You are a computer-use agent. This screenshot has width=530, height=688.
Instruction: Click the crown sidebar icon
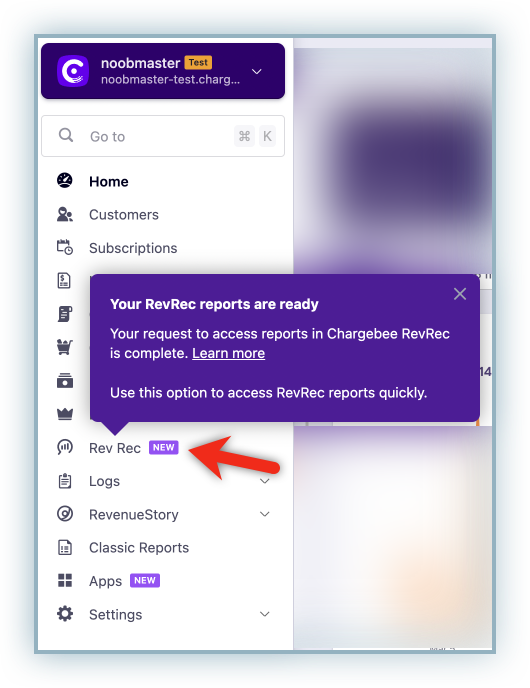coord(65,413)
